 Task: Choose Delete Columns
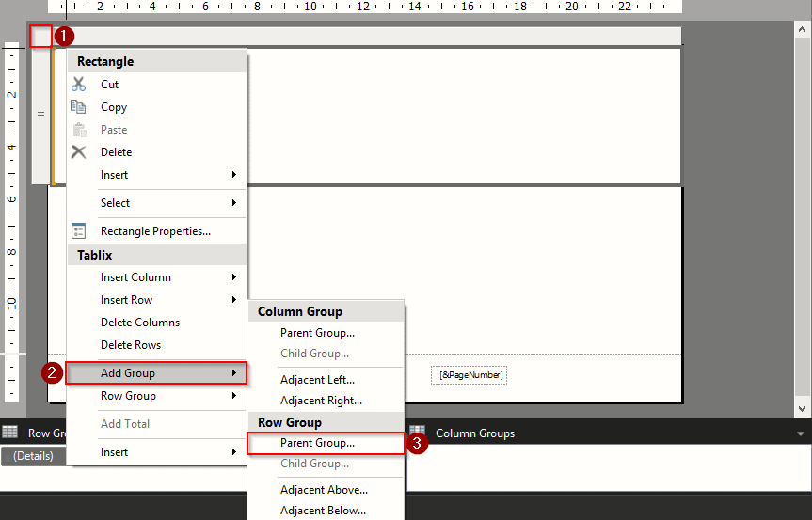tap(157, 322)
